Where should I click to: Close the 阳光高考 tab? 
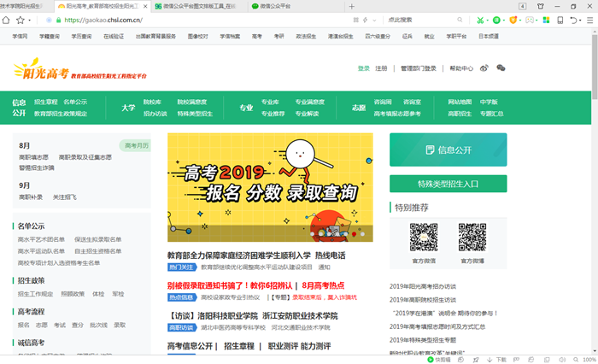145,6
